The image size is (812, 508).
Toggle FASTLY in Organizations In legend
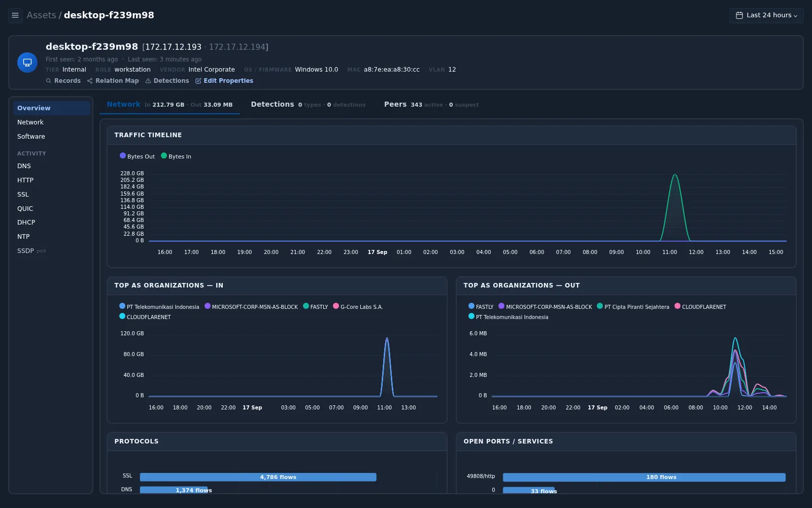click(x=316, y=307)
